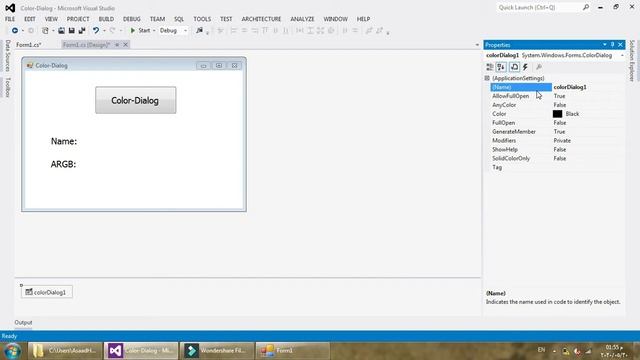This screenshot has width=640, height=360.
Task: Open the Navigate Backward dropdown arrow
Action: [x=22, y=31]
